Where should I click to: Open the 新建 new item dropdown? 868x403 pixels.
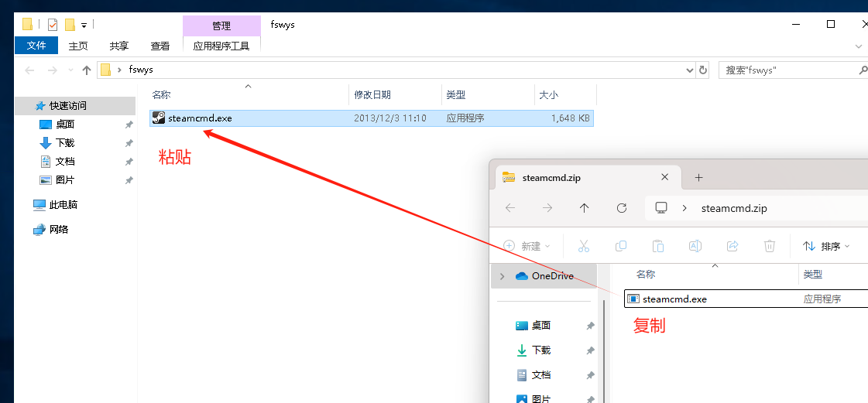coord(527,246)
